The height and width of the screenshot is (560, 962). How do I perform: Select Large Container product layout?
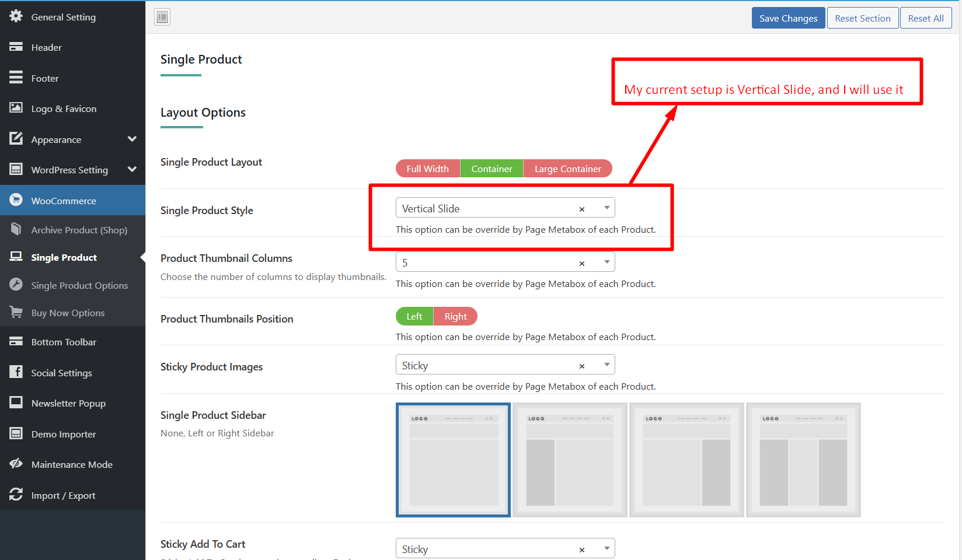coord(568,169)
